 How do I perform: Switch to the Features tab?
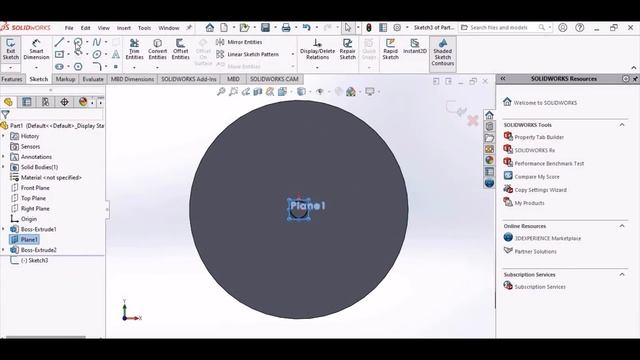click(12, 79)
